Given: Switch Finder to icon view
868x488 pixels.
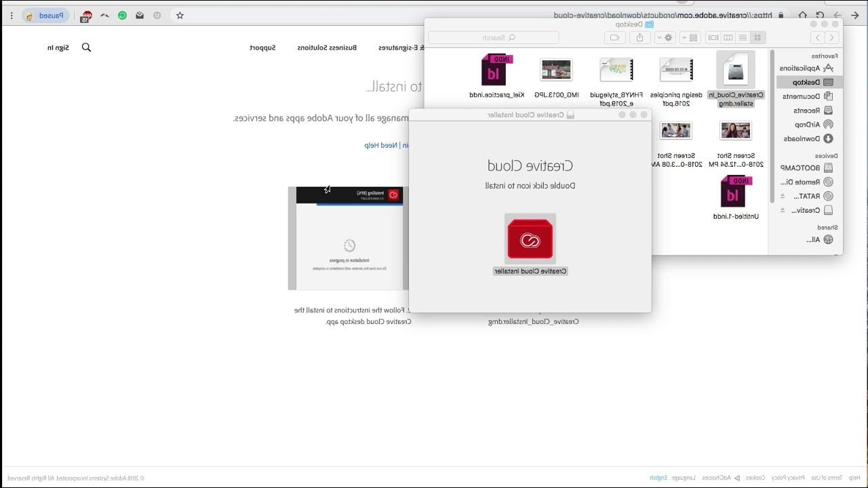Looking at the screenshot, I should pos(757,38).
